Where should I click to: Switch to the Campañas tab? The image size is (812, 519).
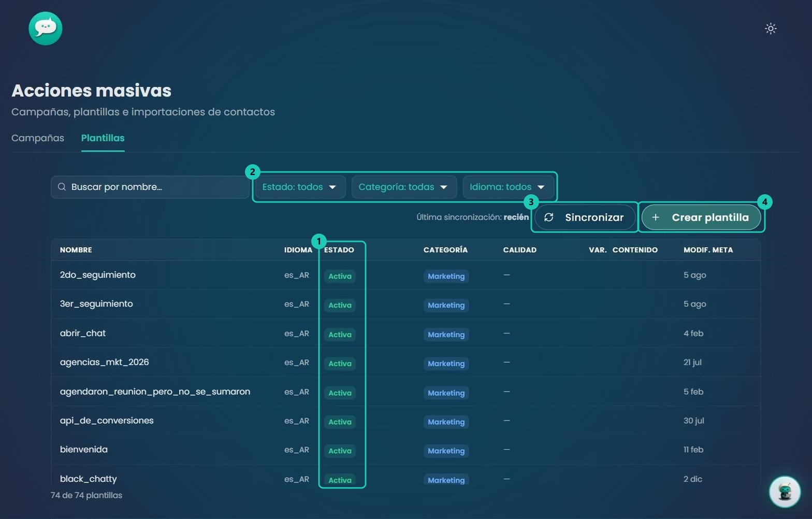tap(38, 138)
